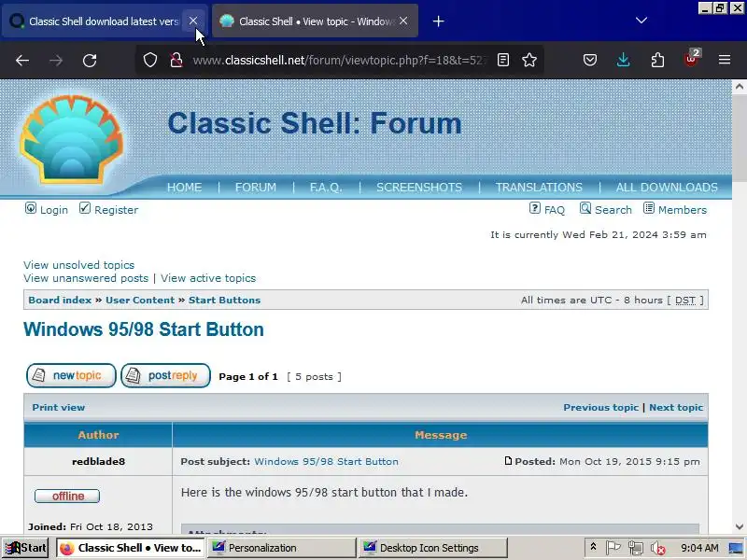
Task: Switch to Desktop Icon Settings taskbar window
Action: [432, 548]
